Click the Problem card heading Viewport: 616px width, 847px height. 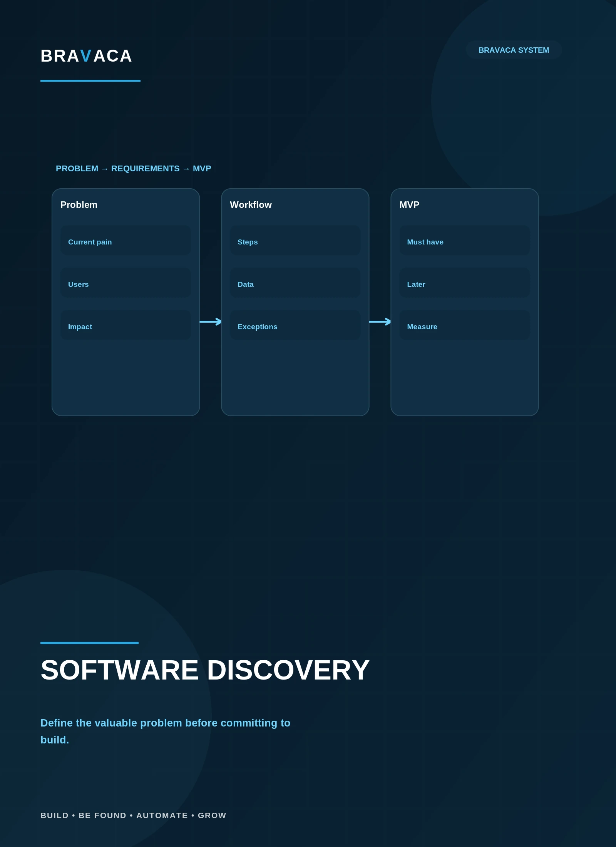(79, 205)
